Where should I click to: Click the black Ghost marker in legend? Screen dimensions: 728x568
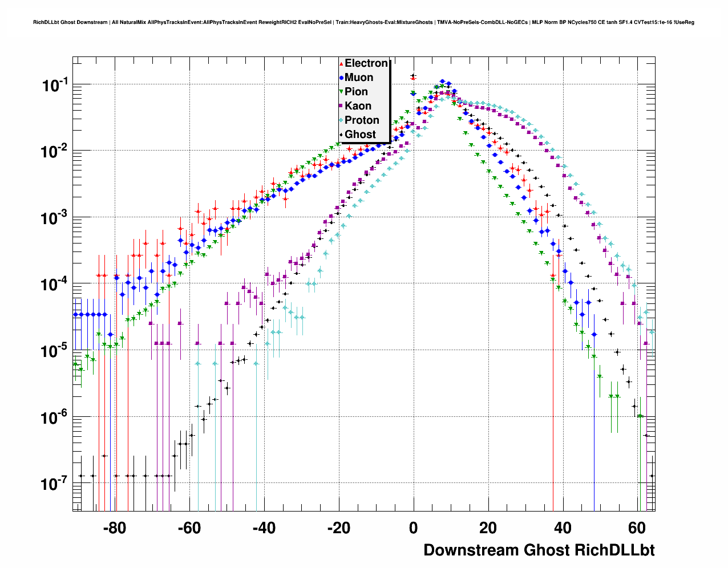point(342,135)
